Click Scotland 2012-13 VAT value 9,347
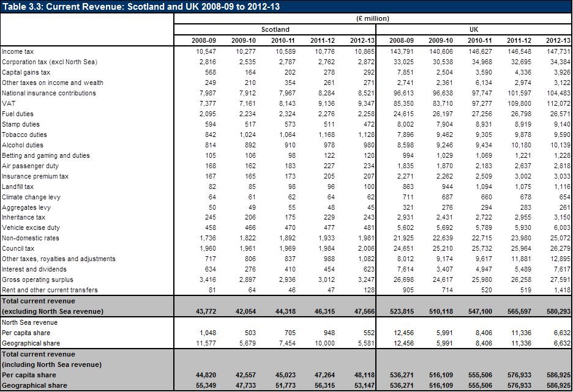The width and height of the screenshot is (573, 392). tap(366, 104)
